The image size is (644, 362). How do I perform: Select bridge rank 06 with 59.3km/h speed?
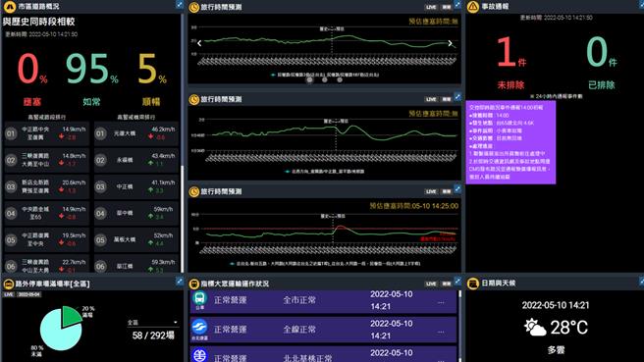point(136,265)
